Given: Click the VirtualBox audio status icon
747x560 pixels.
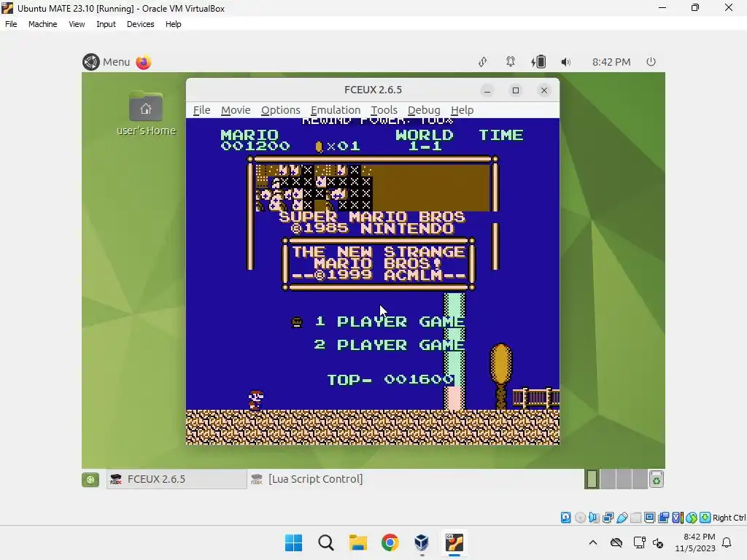Looking at the screenshot, I should click(594, 517).
